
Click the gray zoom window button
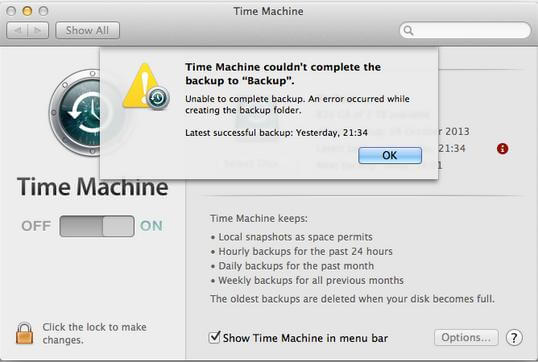point(43,11)
